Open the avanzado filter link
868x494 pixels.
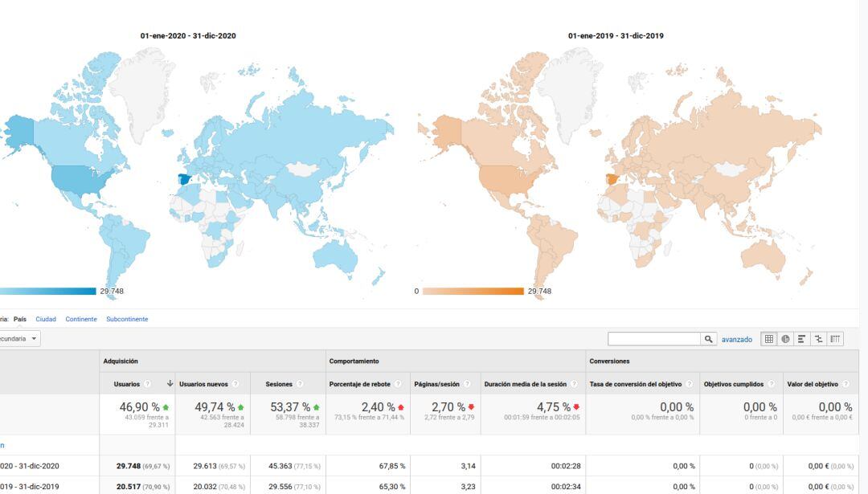[735, 338]
